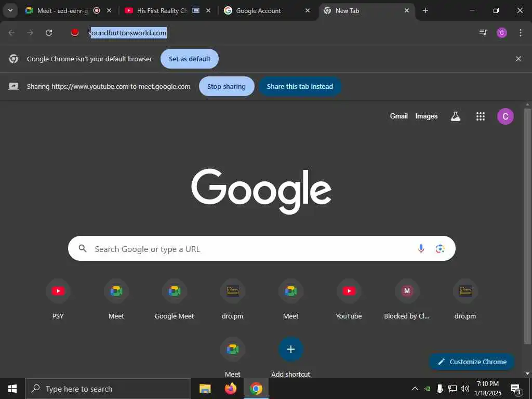This screenshot has height=399, width=532.
Task: Go forward with the forward arrow
Action: tap(30, 33)
